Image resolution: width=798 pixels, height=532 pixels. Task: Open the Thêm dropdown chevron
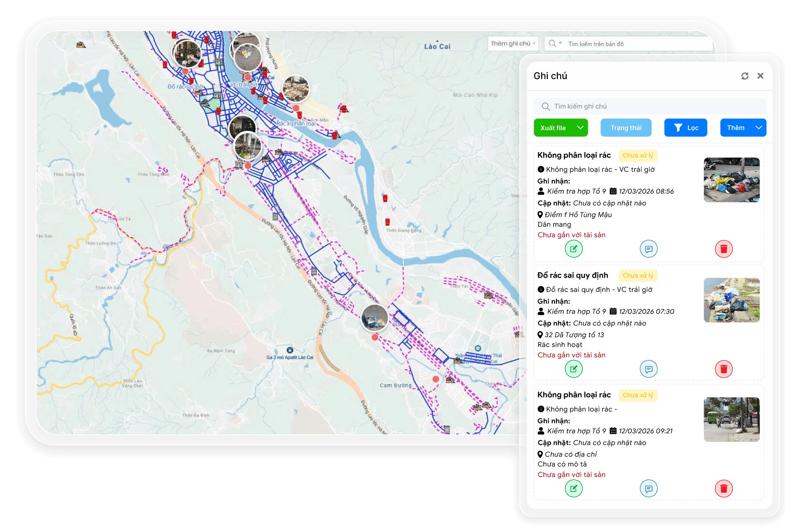point(759,128)
